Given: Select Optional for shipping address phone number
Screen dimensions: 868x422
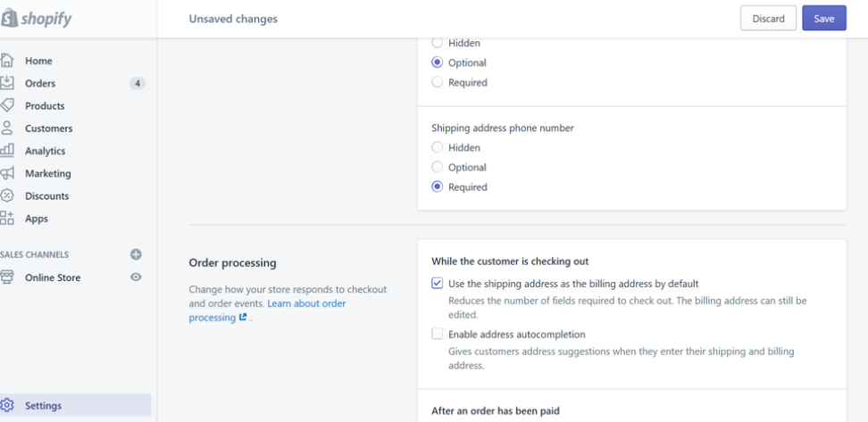Looking at the screenshot, I should point(437,167).
